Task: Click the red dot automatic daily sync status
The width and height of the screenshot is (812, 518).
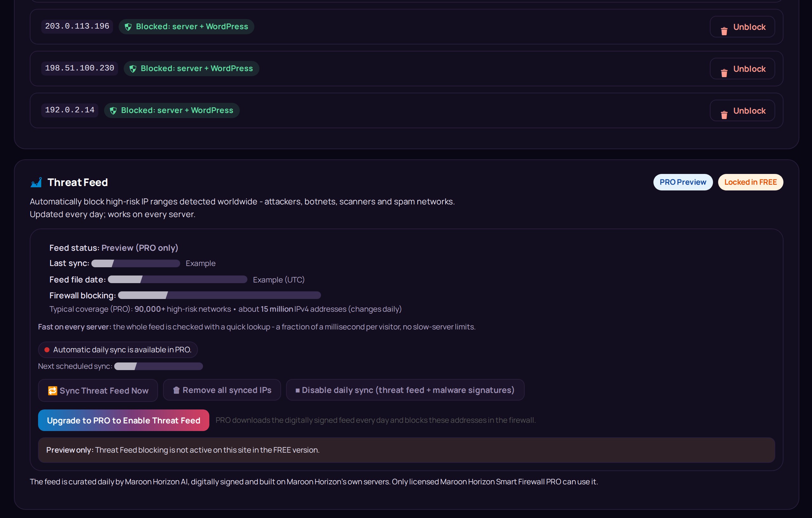Action: click(x=47, y=349)
